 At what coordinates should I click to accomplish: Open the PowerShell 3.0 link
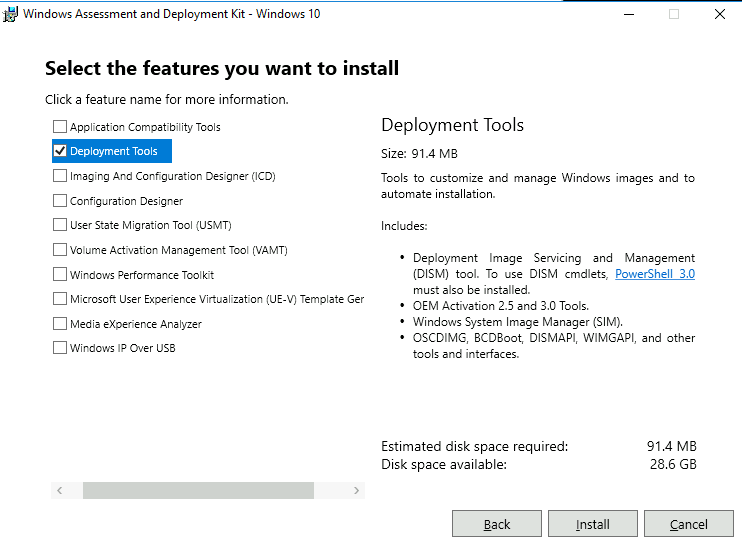(655, 274)
